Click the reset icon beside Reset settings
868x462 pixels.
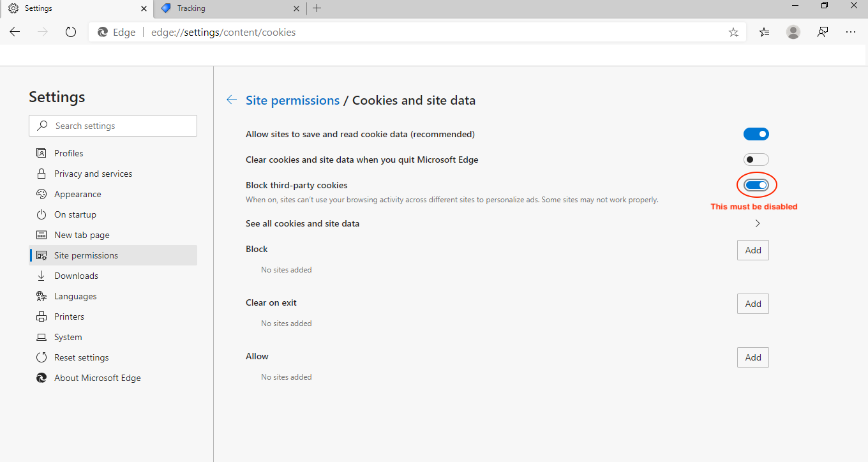click(41, 357)
